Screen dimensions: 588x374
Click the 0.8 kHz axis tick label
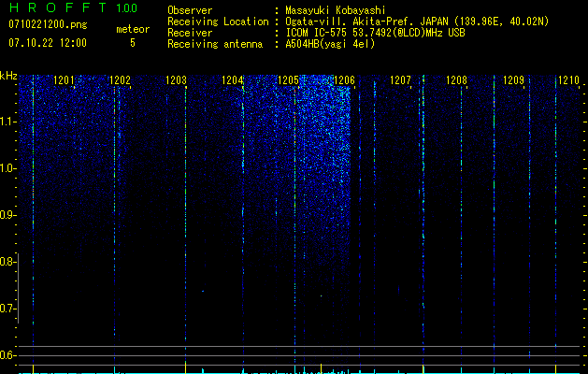(x=7, y=262)
